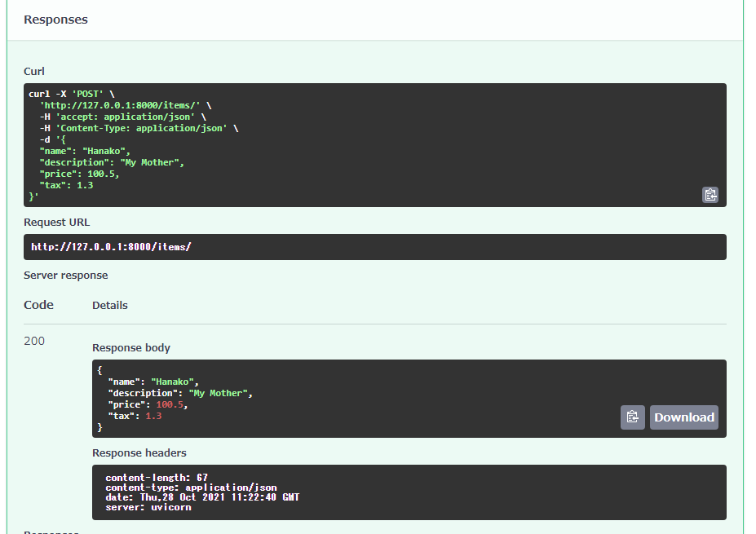Click the Request URL value bar
This screenshot has width=756, height=534.
375,246
